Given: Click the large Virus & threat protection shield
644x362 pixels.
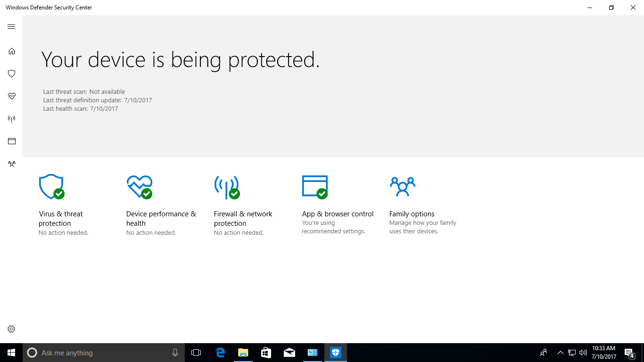Looking at the screenshot, I should click(51, 187).
